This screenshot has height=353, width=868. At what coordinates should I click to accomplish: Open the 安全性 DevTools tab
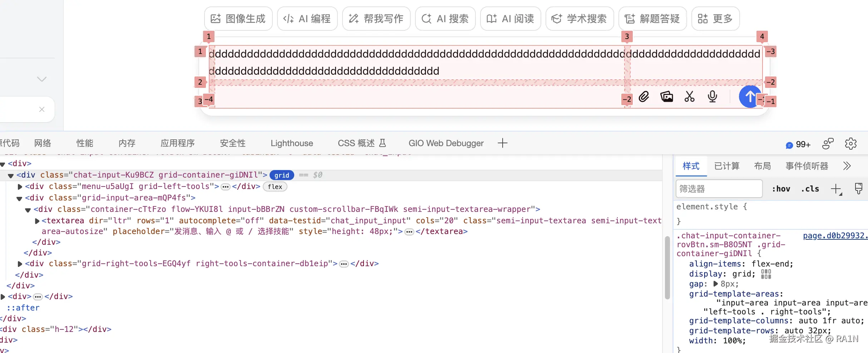[233, 143]
